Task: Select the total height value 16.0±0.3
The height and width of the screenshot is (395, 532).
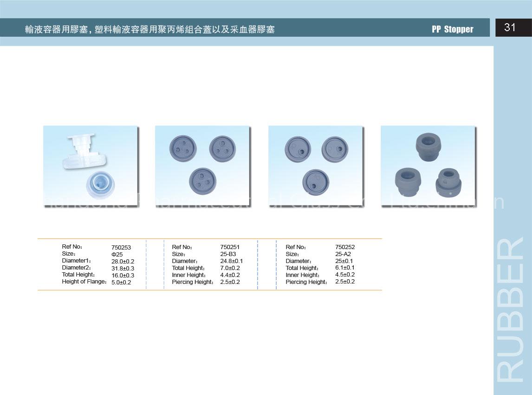Action: coord(123,276)
